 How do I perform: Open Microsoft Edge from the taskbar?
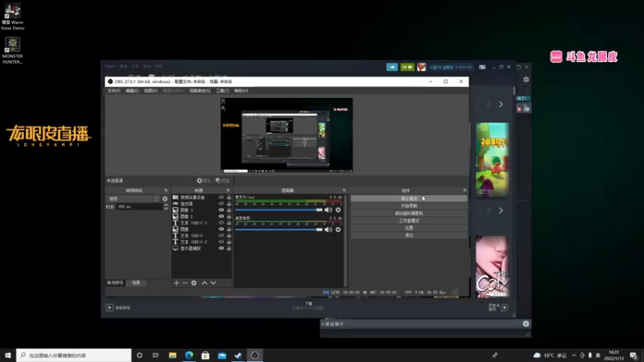[x=189, y=356]
